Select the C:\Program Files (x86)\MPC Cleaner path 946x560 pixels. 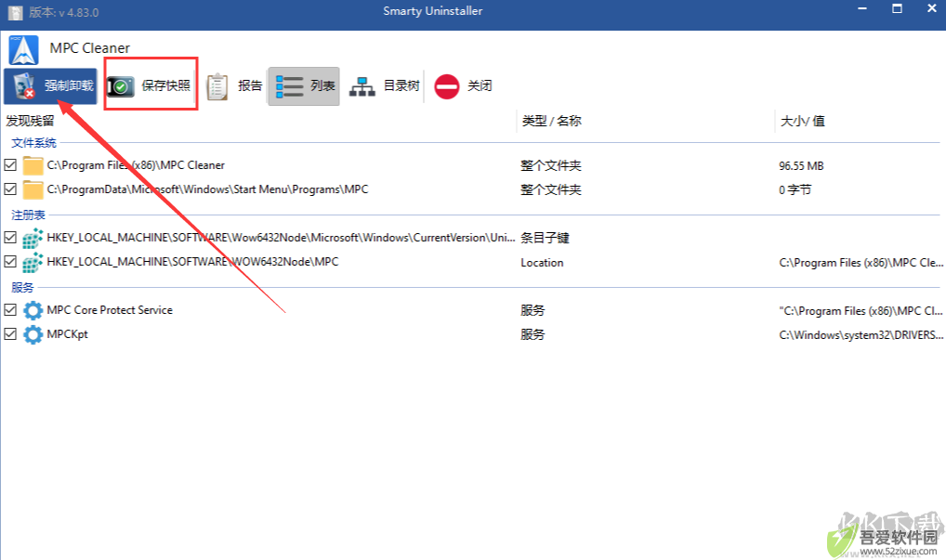click(x=136, y=165)
